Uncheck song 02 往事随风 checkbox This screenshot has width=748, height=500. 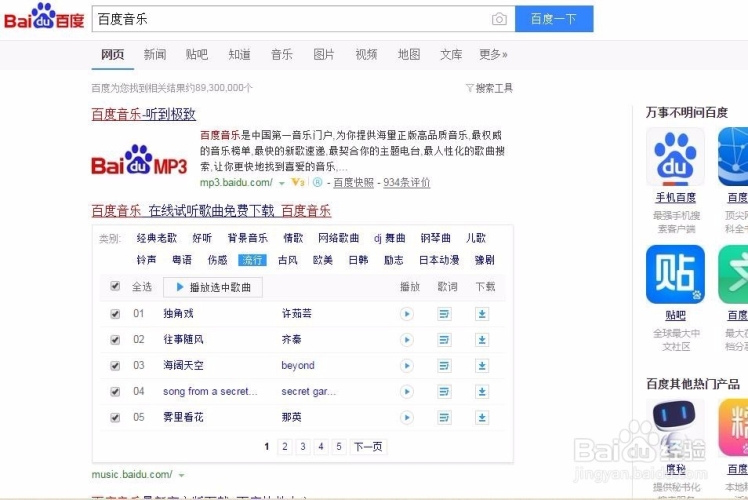pos(115,339)
